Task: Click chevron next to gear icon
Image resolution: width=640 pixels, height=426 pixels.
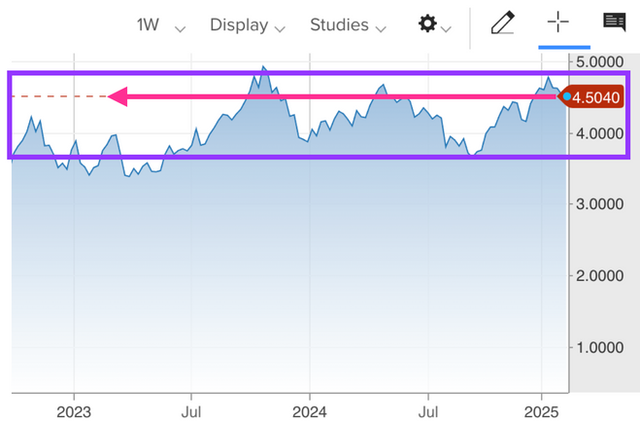Action: [446, 29]
